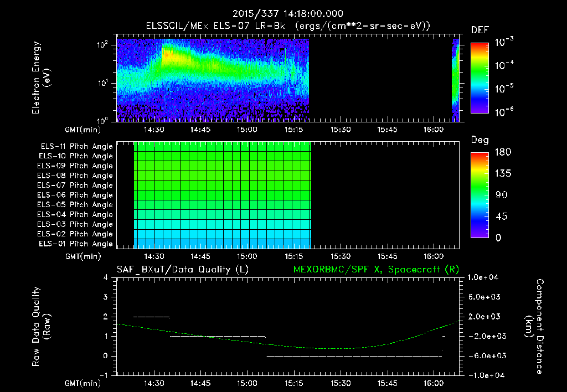This screenshot has height=392, width=567.
Task: Click the 90 value on the Deg scale
Action: click(502, 195)
